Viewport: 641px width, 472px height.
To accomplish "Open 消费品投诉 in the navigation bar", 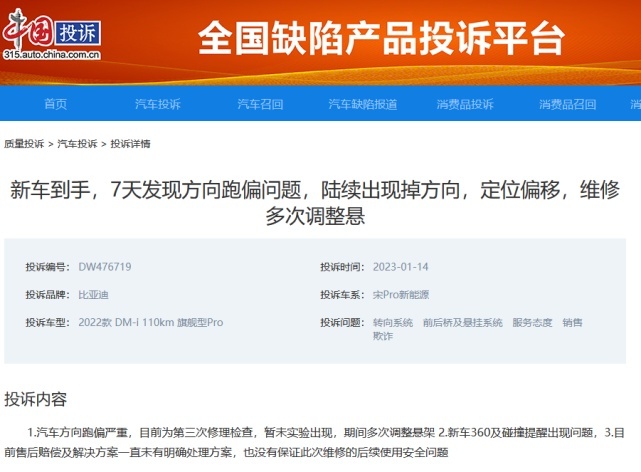I will pyautogui.click(x=465, y=104).
